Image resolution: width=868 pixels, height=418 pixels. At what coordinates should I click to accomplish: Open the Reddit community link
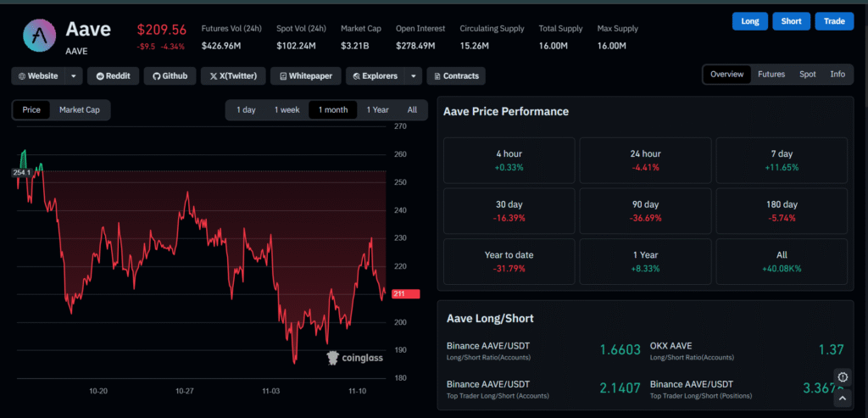click(113, 75)
